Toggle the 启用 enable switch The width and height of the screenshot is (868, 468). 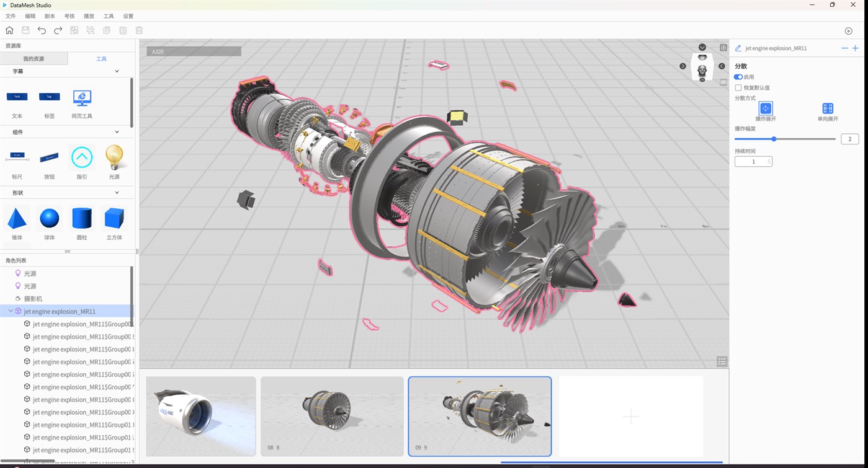tap(738, 77)
